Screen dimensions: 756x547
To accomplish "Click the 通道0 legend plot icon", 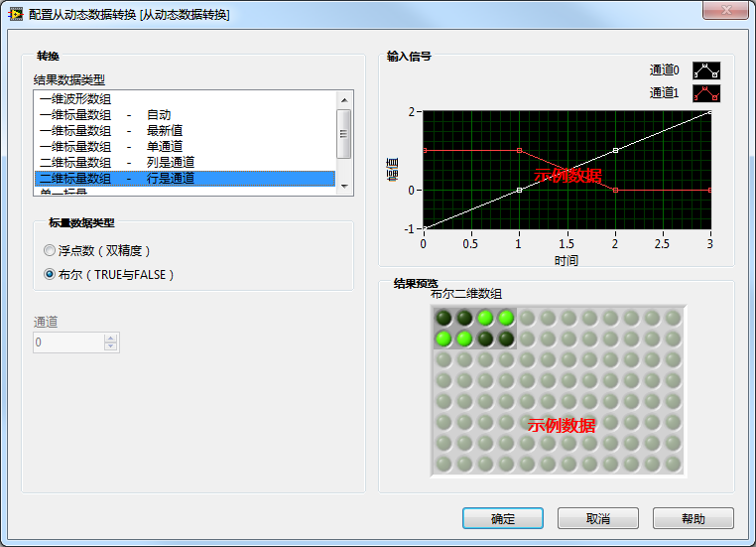I will pyautogui.click(x=705, y=70).
